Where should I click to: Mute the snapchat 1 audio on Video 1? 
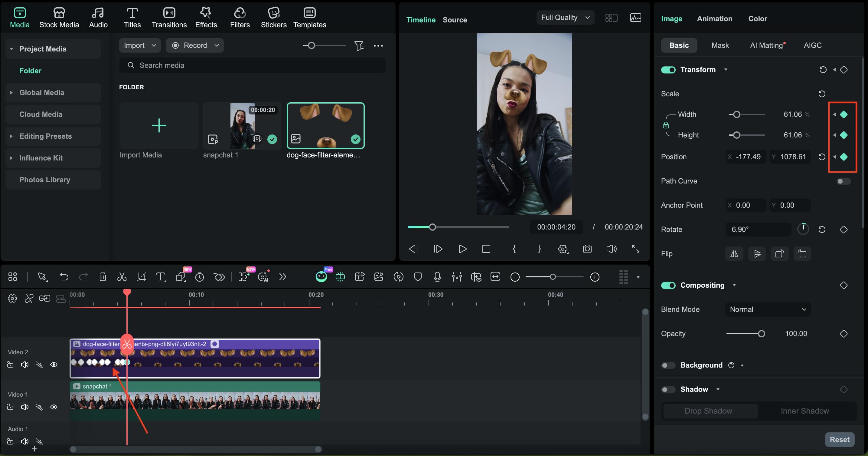pos(24,407)
